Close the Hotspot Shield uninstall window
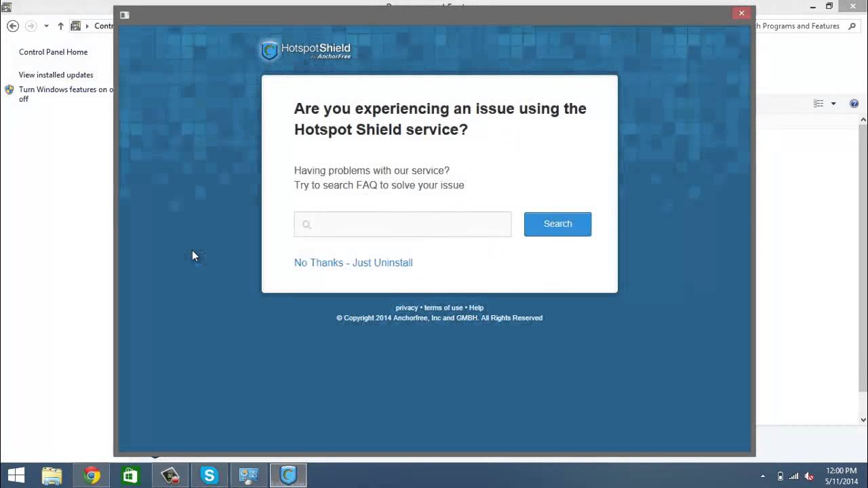Screen dimensions: 868x488 click(741, 13)
